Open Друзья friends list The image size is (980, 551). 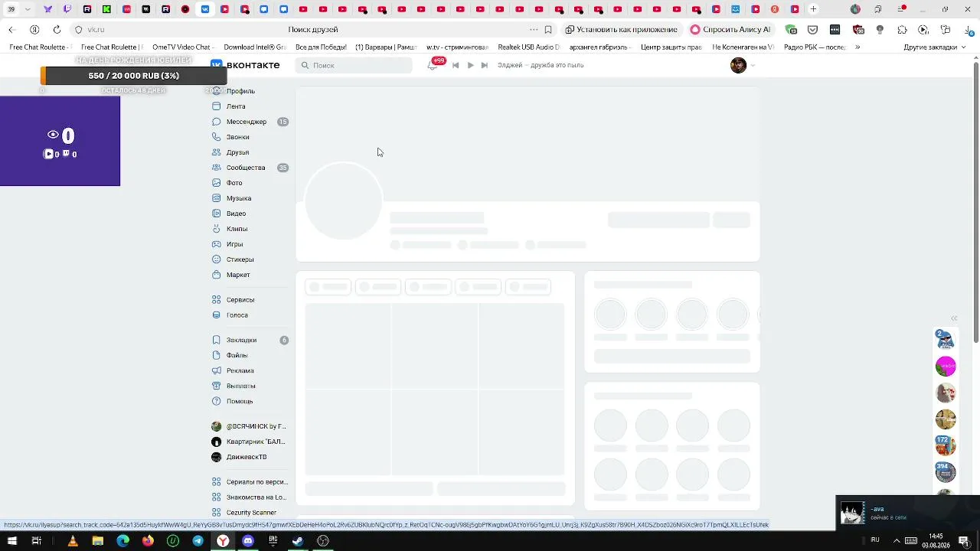coord(237,152)
